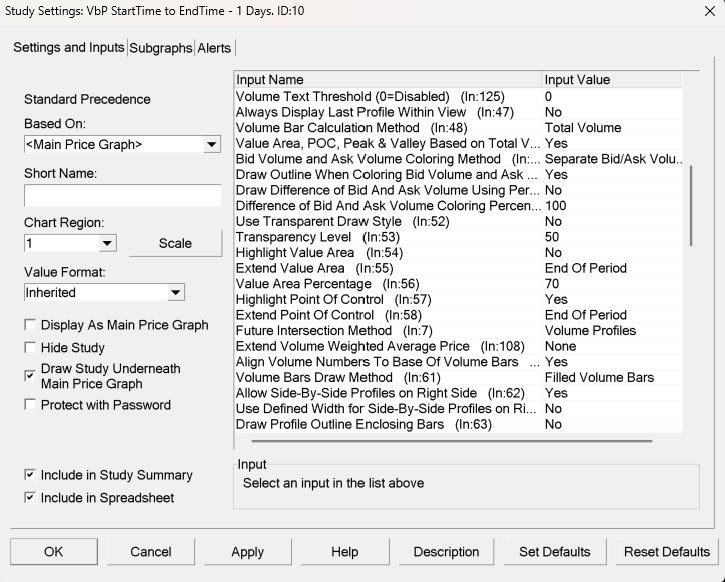Open the Value Format dropdown

point(175,293)
